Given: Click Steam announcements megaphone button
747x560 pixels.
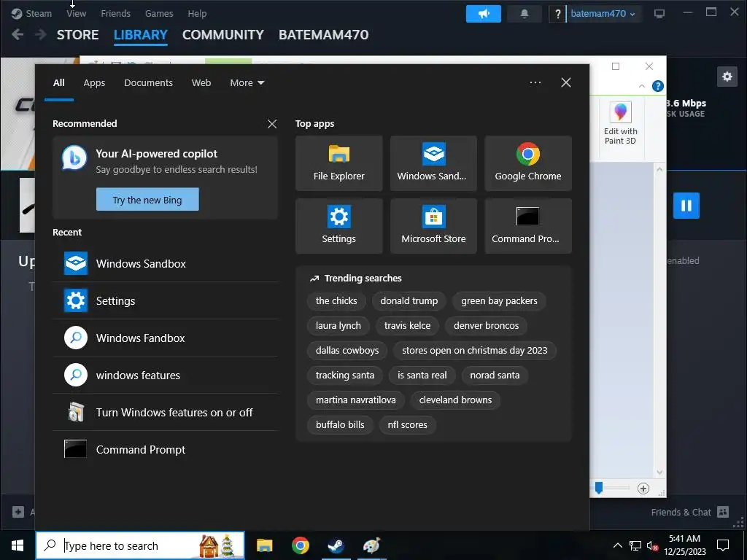Looking at the screenshot, I should pos(484,14).
